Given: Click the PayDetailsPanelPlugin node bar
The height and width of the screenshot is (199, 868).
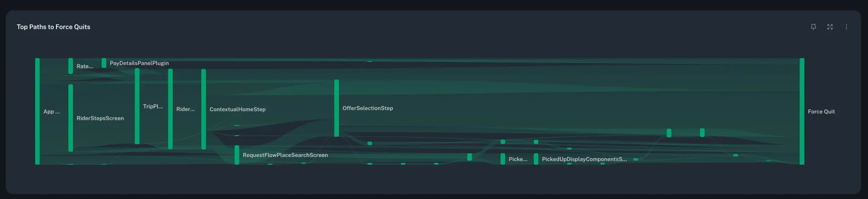Looking at the screenshot, I should click(x=104, y=63).
